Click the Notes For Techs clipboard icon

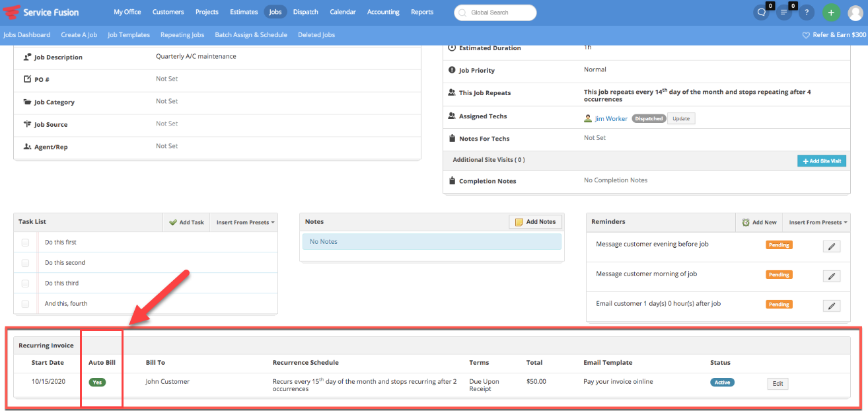pos(452,138)
